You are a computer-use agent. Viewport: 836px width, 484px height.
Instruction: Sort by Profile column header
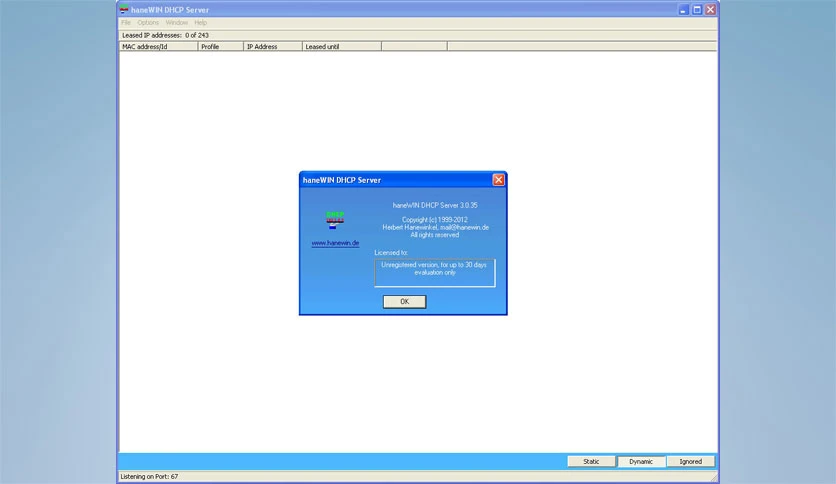(221, 46)
